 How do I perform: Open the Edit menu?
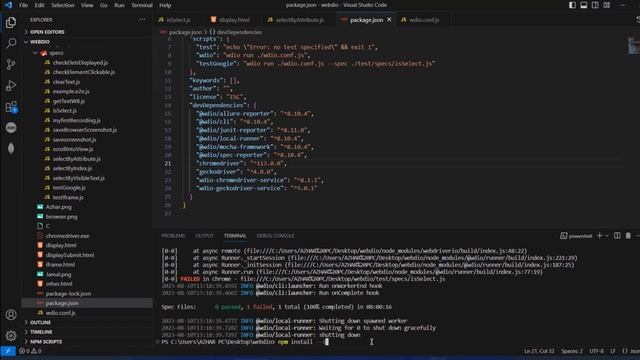[39, 5]
